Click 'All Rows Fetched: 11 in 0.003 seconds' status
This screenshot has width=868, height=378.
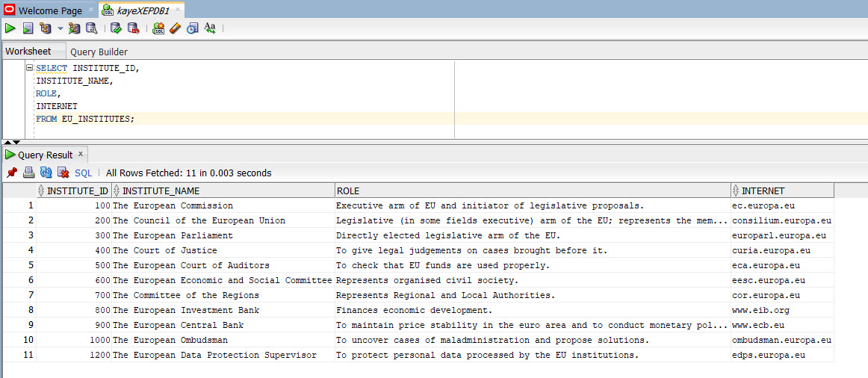point(189,173)
